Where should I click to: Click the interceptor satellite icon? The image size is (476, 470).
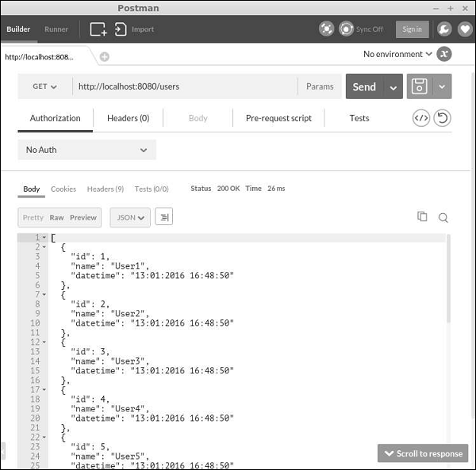[x=326, y=29]
